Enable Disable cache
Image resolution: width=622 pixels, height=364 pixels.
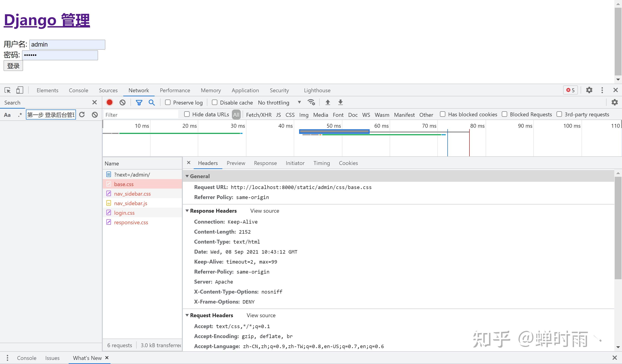tap(214, 102)
